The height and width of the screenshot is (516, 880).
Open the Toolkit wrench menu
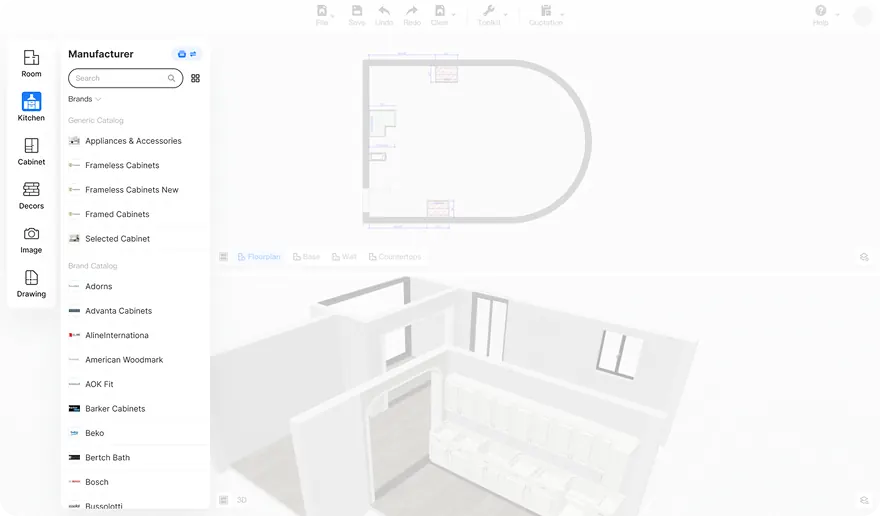click(x=489, y=15)
